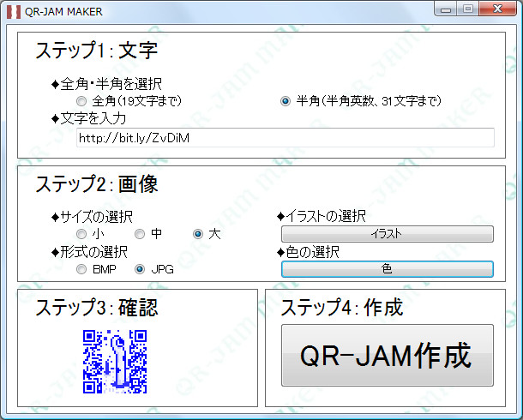
Task: Close the QR-JAM MAKER window
Action: pos(497,9)
